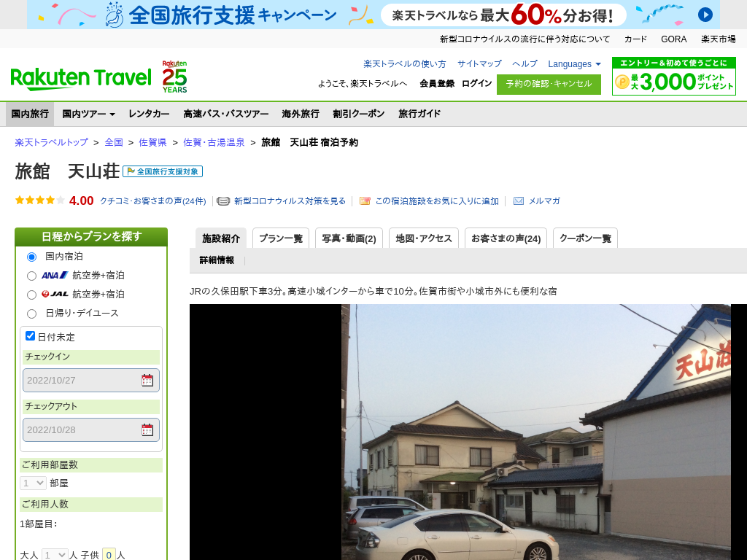Click the 楽天市場 link
The image size is (747, 560).
pos(718,39)
